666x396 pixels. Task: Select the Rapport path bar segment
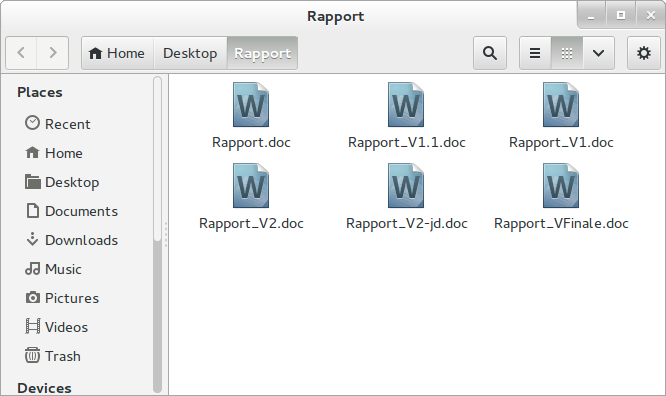pos(262,53)
